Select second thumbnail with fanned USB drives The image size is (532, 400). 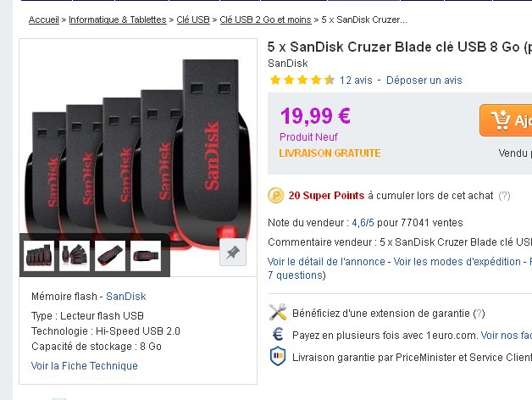point(75,256)
